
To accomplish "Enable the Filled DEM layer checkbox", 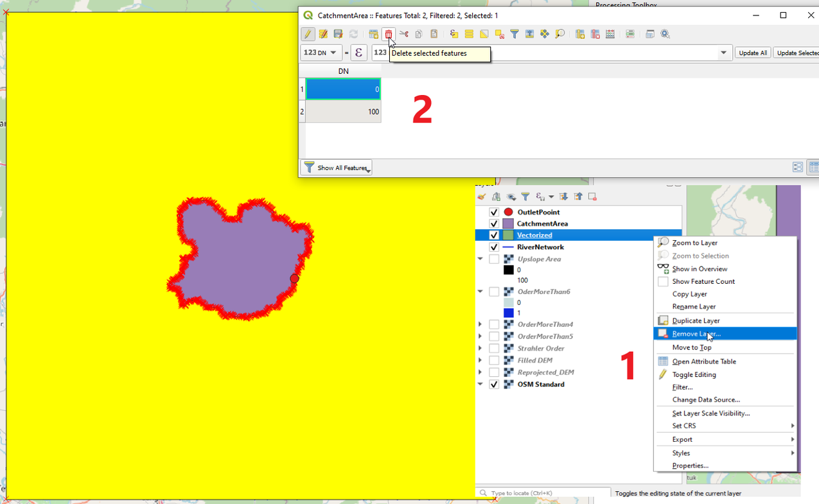I will pyautogui.click(x=494, y=360).
